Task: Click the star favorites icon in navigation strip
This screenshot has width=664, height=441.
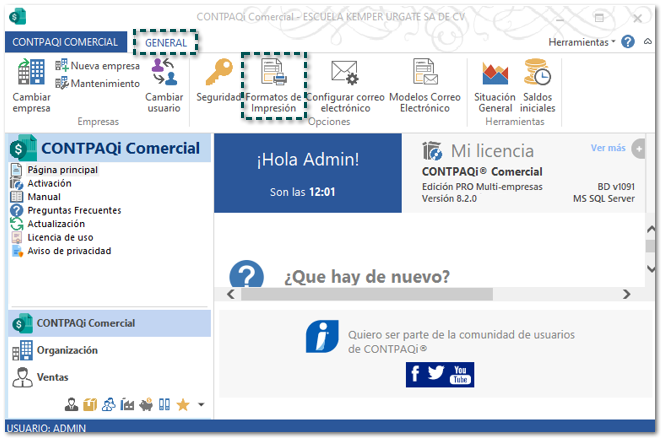Action: coord(183,405)
